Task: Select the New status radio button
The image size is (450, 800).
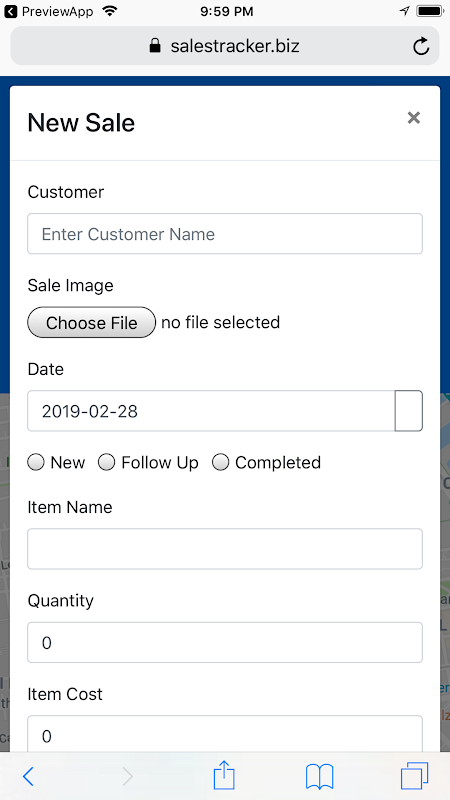Action: 36,463
